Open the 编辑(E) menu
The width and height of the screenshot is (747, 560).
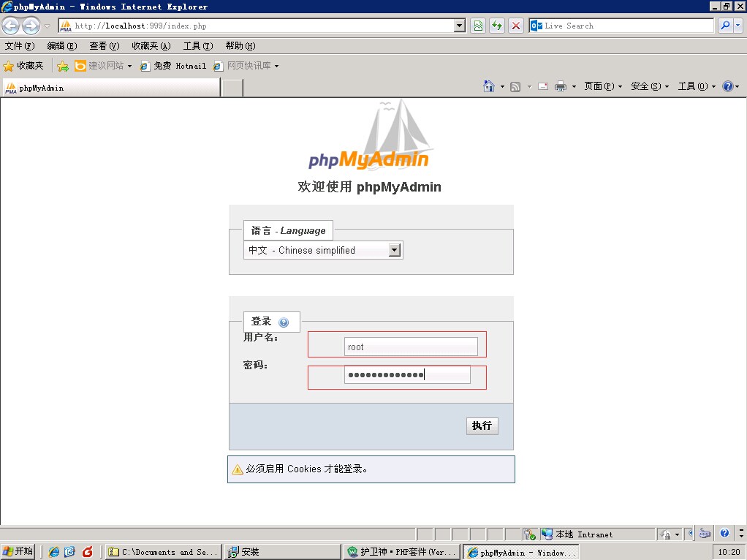62,46
